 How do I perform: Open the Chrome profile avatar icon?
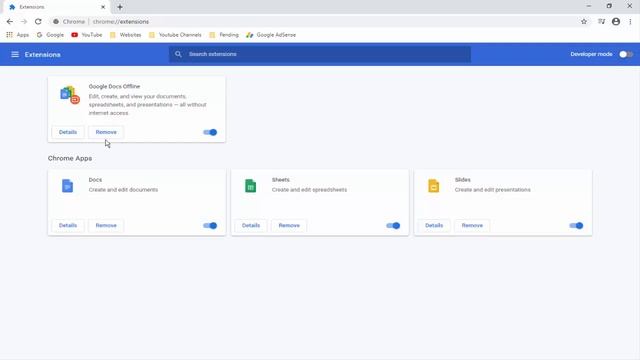[x=616, y=22]
